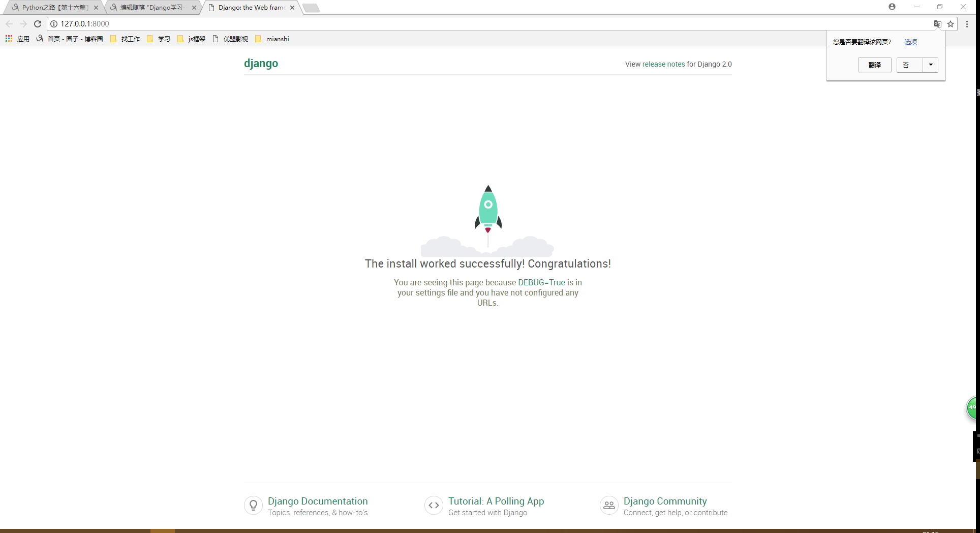
Task: Click the 'django' logo heading
Action: pyautogui.click(x=261, y=63)
